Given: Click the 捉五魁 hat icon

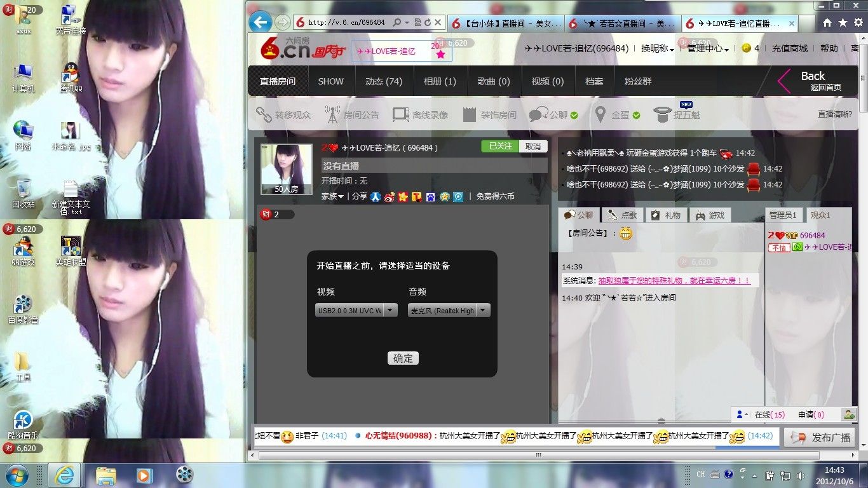Looking at the screenshot, I should point(662,114).
